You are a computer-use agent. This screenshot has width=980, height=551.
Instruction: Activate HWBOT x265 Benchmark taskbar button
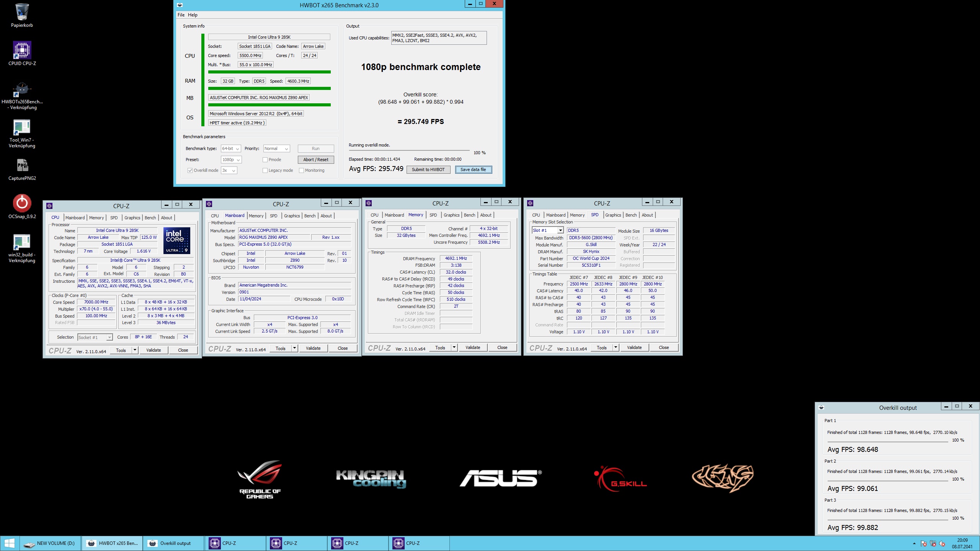(112, 543)
